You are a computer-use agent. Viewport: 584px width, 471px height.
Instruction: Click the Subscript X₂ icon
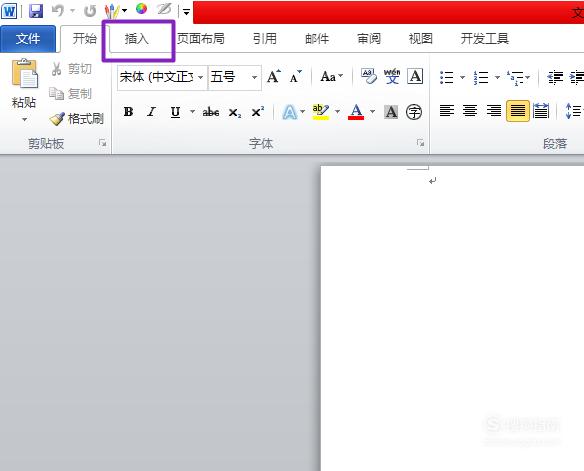click(x=235, y=112)
